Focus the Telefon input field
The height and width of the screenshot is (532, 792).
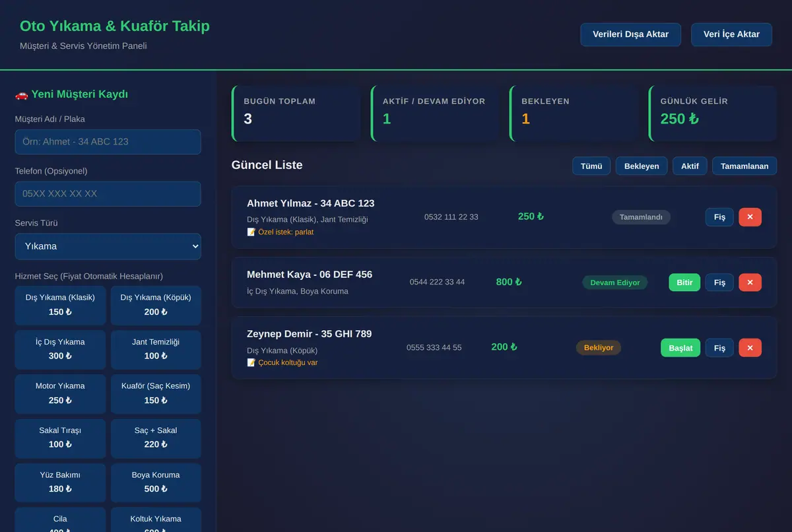pyautogui.click(x=108, y=194)
